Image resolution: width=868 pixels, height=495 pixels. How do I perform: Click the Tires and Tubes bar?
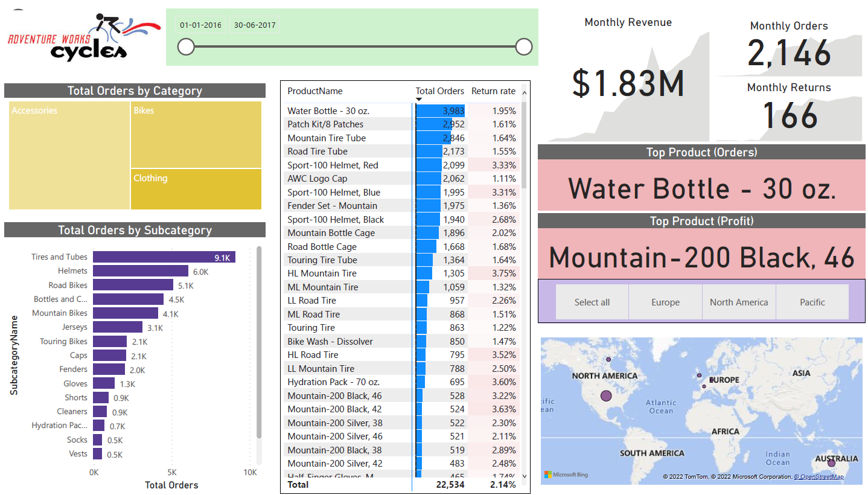click(x=163, y=257)
